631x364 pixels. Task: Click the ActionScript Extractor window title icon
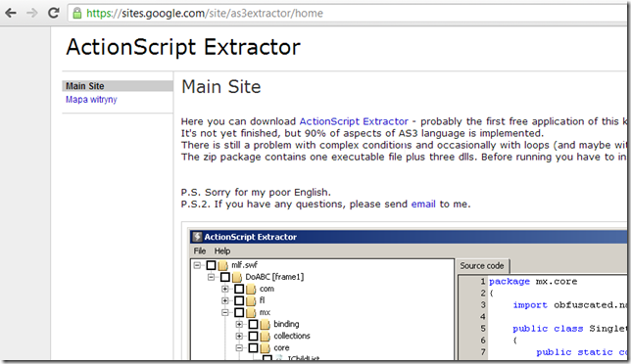click(197, 237)
